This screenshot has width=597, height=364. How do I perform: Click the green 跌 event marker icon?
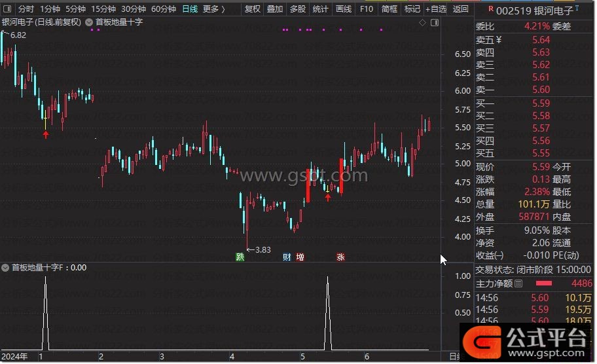coord(241,257)
